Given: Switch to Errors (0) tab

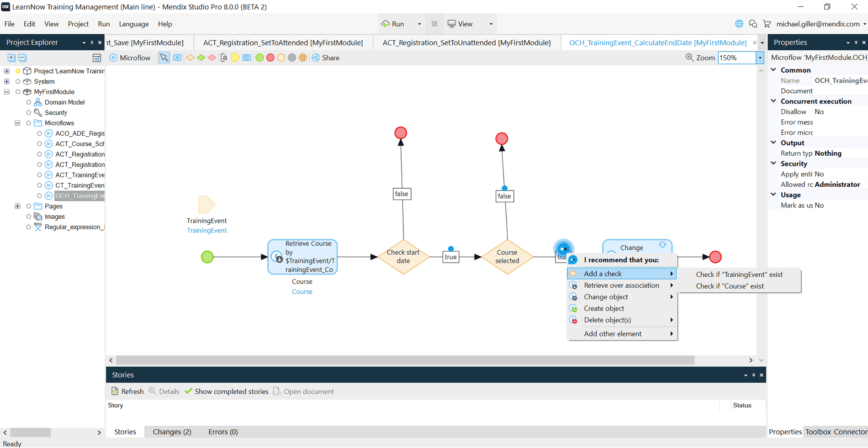Looking at the screenshot, I should click(223, 432).
